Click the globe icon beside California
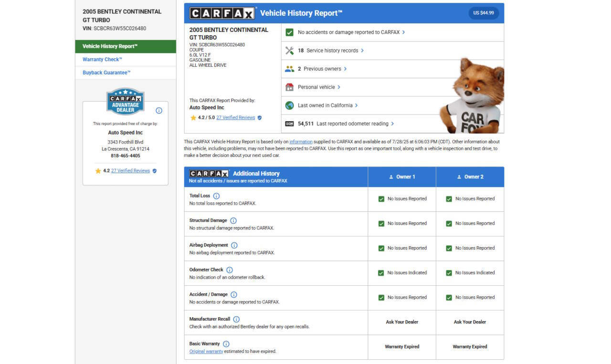The image size is (611, 364). click(289, 105)
